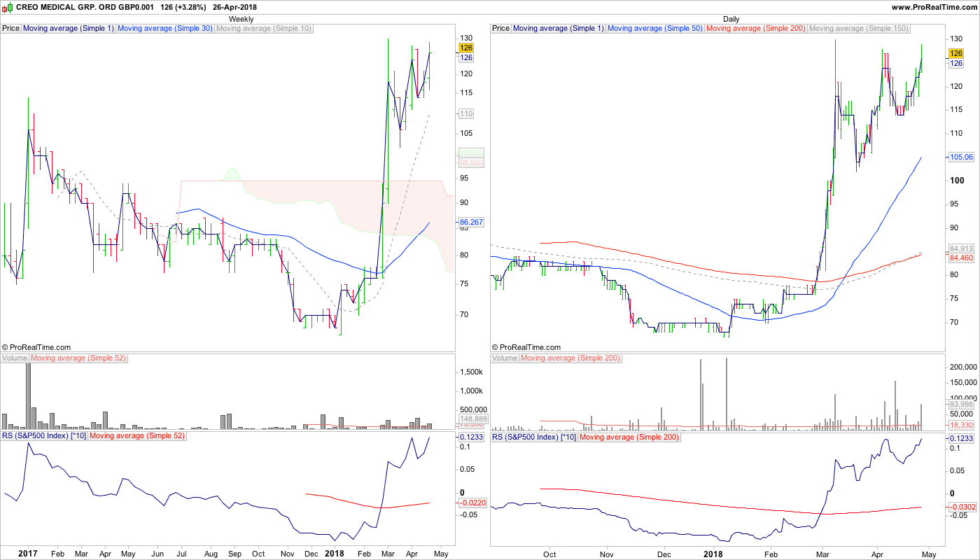Click the 2018 year label on Daily axis
This screenshot has height=560, width=980.
[713, 554]
